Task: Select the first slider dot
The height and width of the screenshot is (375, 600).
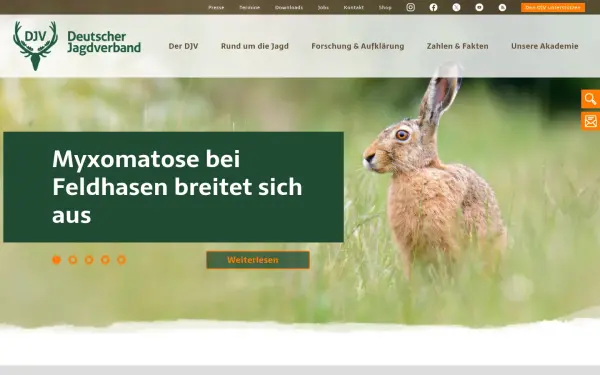Action: 56,260
